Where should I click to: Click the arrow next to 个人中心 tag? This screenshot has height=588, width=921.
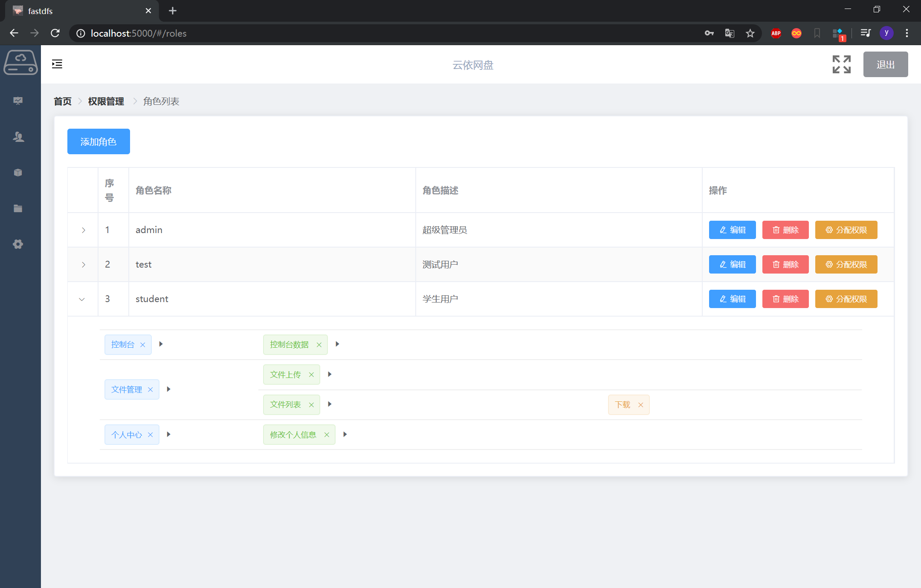click(168, 434)
